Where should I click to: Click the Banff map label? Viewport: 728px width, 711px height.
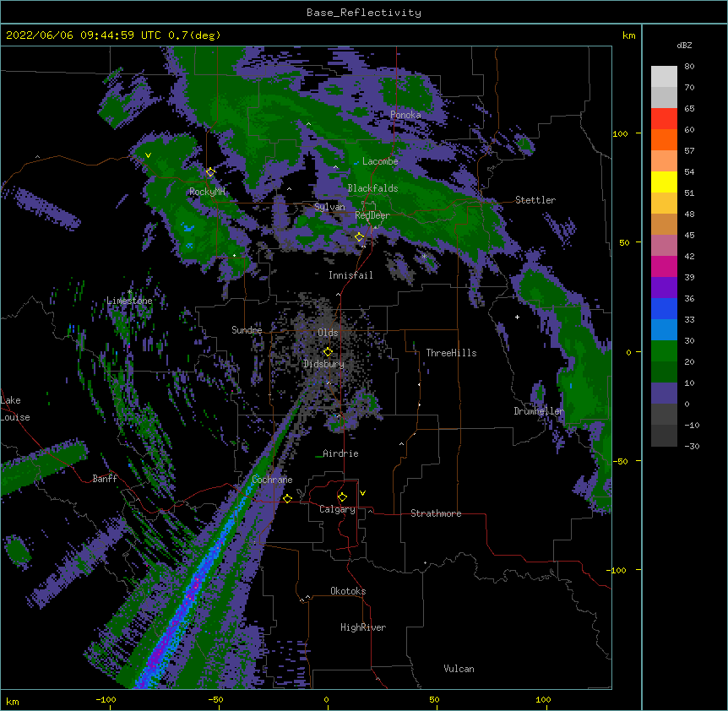(x=105, y=479)
